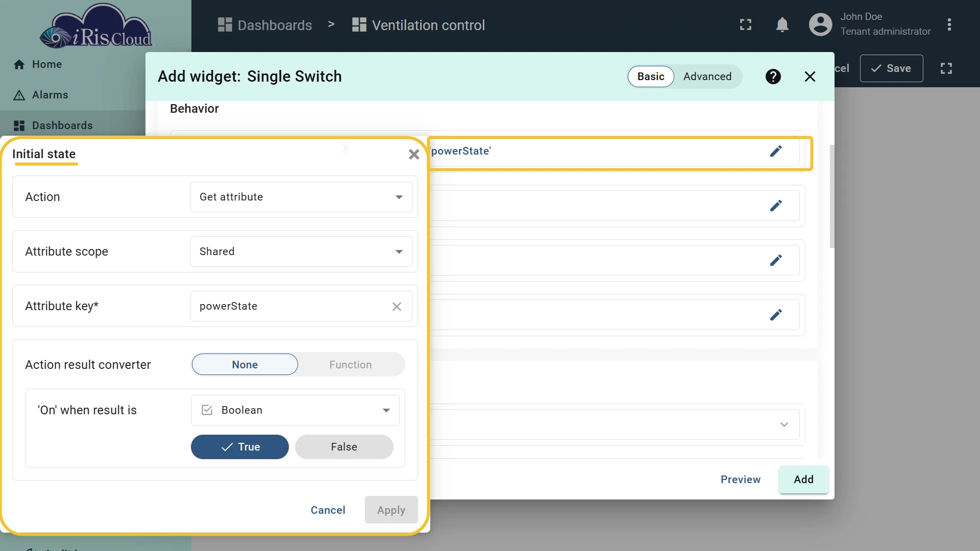Select None result converter
The image size is (980, 551).
[244, 365]
